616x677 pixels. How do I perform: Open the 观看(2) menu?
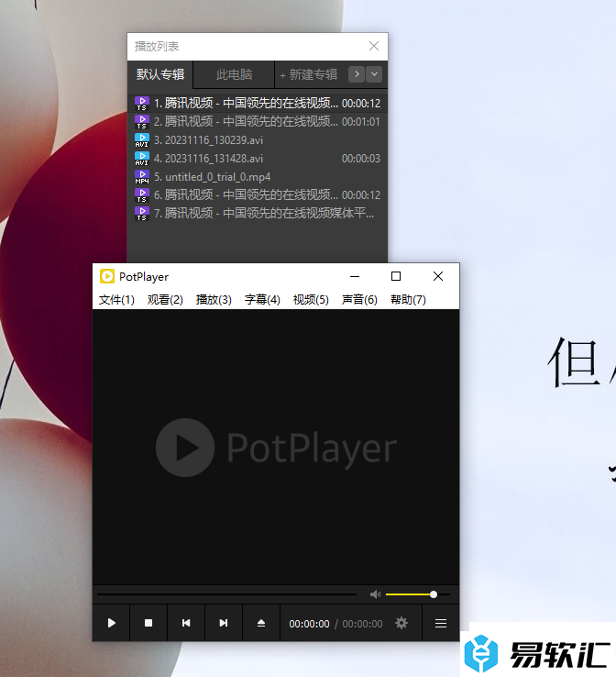tap(165, 299)
